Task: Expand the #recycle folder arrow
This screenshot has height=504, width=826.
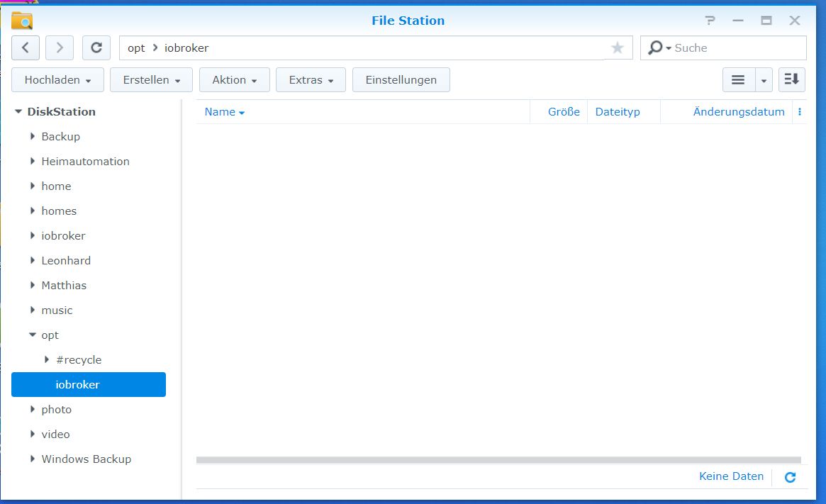Action: coord(47,359)
